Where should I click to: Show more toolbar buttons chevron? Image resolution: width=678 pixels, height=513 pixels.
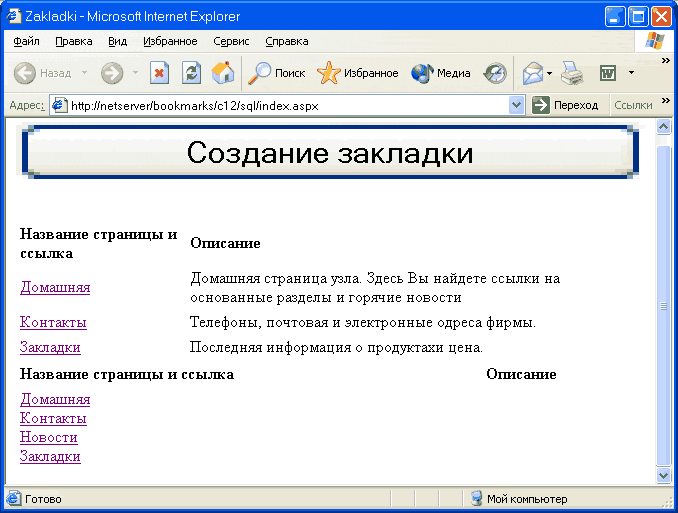point(665,61)
